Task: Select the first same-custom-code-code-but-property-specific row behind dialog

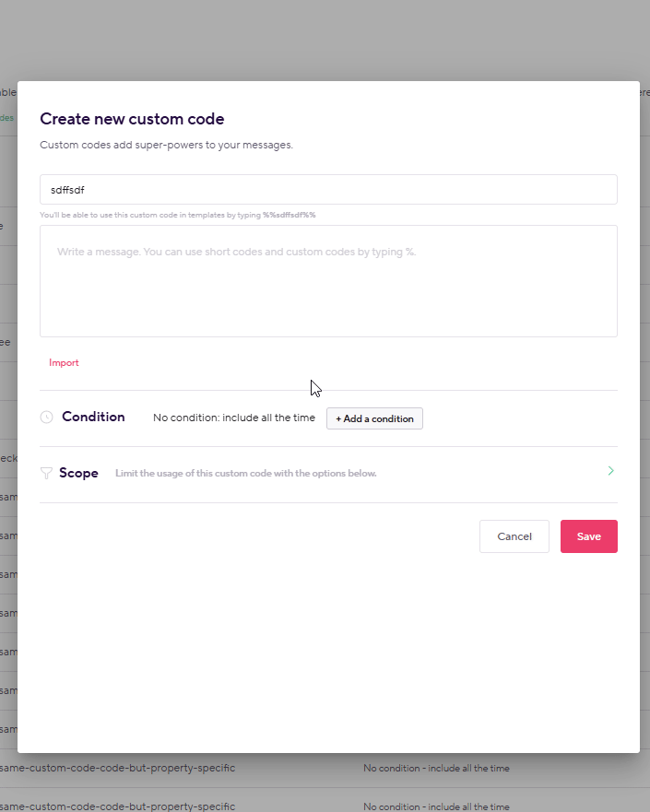Action: tap(118, 768)
